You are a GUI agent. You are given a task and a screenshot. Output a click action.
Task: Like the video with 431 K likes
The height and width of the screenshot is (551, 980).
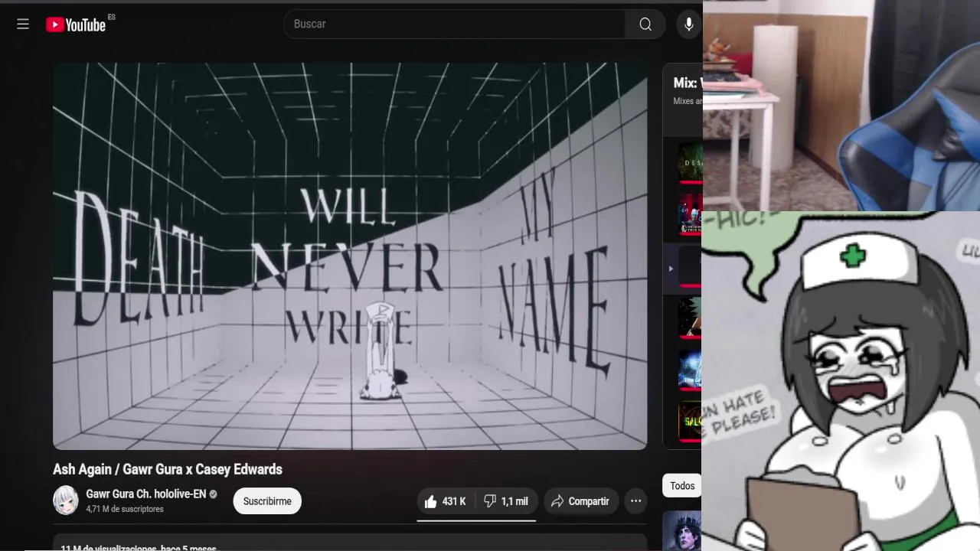446,501
